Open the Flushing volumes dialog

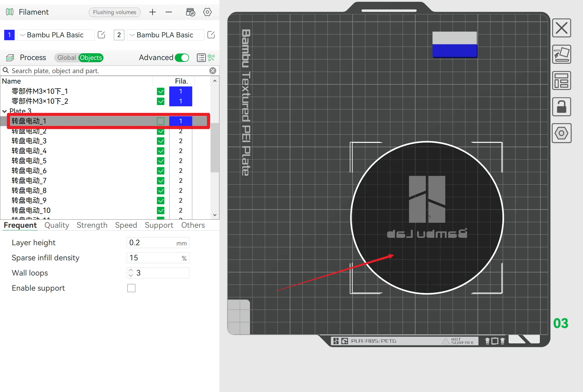115,12
